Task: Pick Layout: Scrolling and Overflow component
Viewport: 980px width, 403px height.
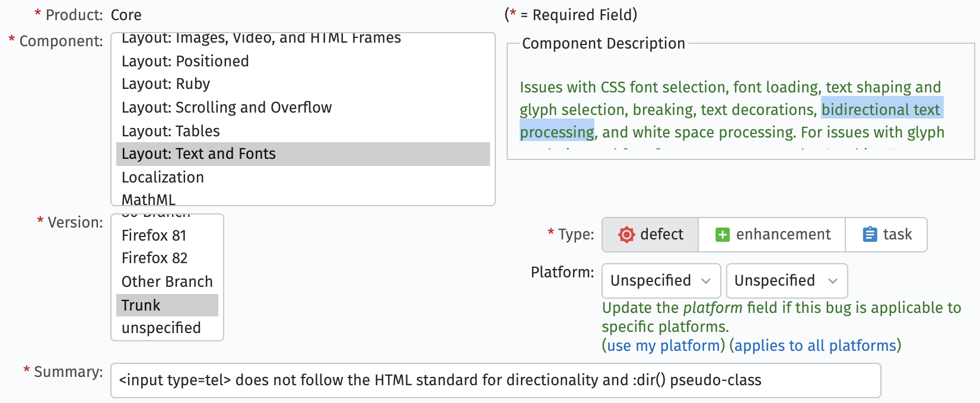Action: 227,107
